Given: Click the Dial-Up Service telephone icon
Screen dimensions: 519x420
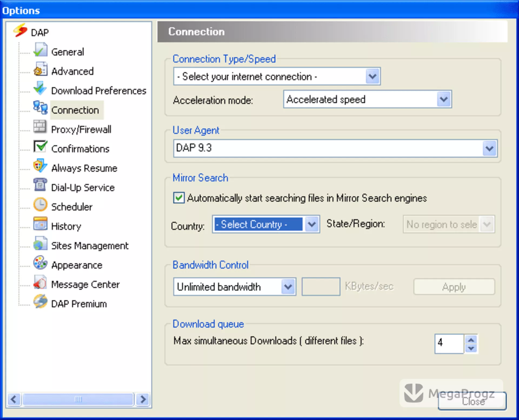Looking at the screenshot, I should click(x=40, y=185).
